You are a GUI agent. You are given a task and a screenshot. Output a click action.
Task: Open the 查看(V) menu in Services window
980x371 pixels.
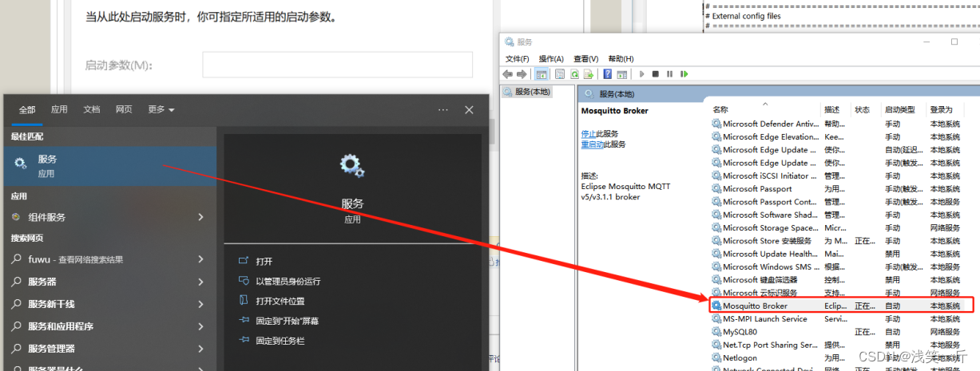coord(586,58)
